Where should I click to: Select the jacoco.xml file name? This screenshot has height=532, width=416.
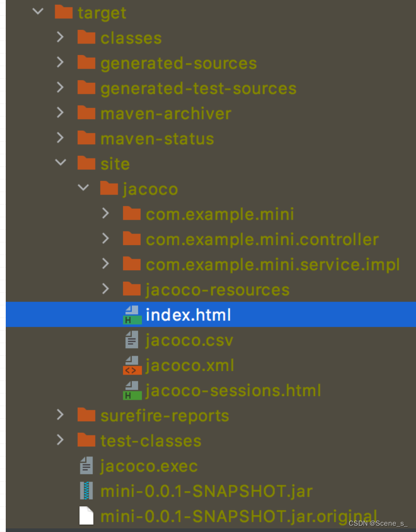click(x=190, y=365)
